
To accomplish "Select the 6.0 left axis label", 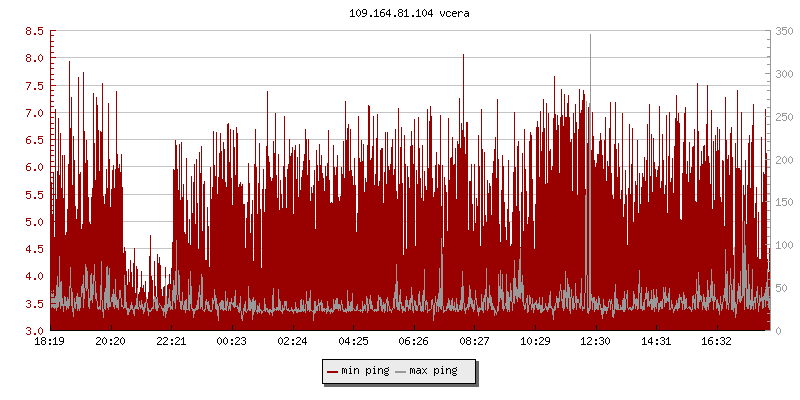I will [34, 168].
